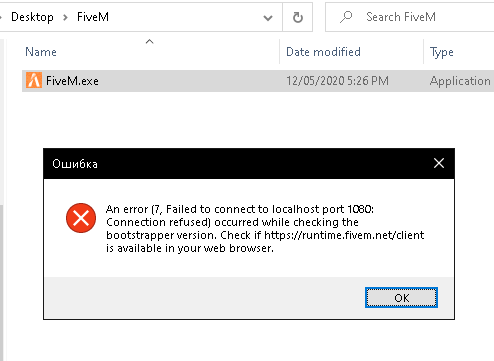Sort files by Date modified header
This screenshot has width=494, height=361.
coord(323,52)
